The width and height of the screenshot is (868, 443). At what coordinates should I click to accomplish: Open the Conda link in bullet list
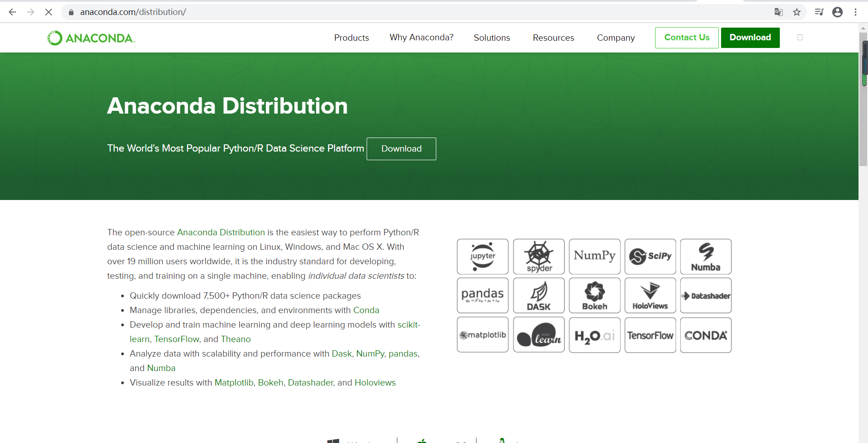click(366, 310)
